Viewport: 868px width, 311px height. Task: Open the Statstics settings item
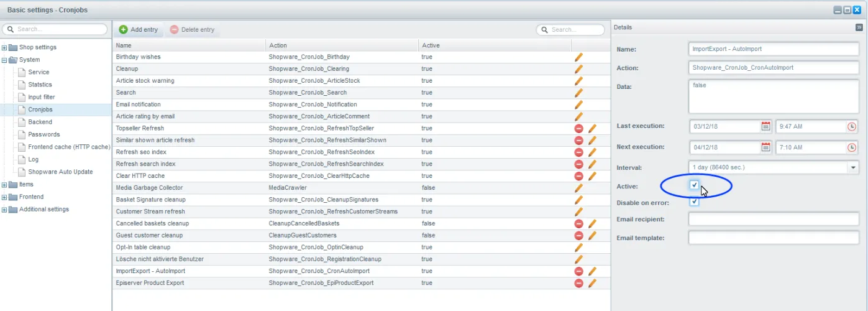[40, 85]
